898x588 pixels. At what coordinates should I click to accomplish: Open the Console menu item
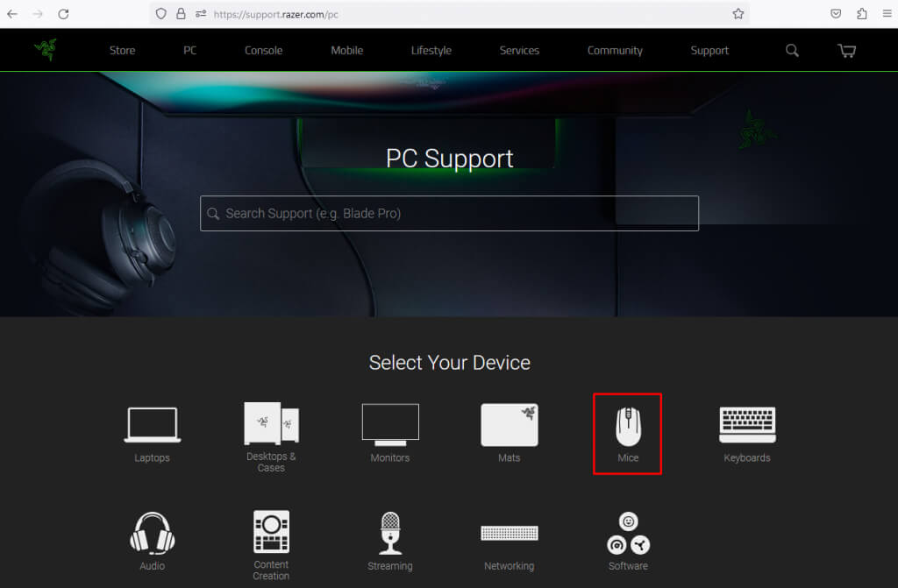coord(263,50)
